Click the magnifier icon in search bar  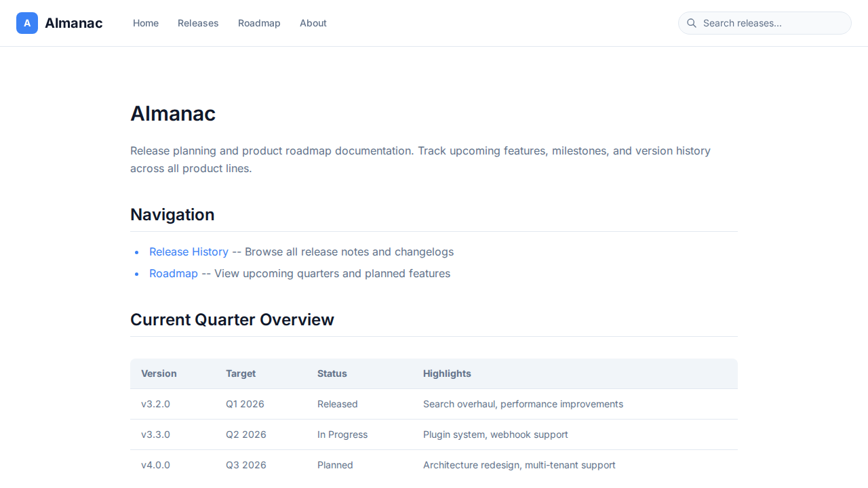(692, 23)
